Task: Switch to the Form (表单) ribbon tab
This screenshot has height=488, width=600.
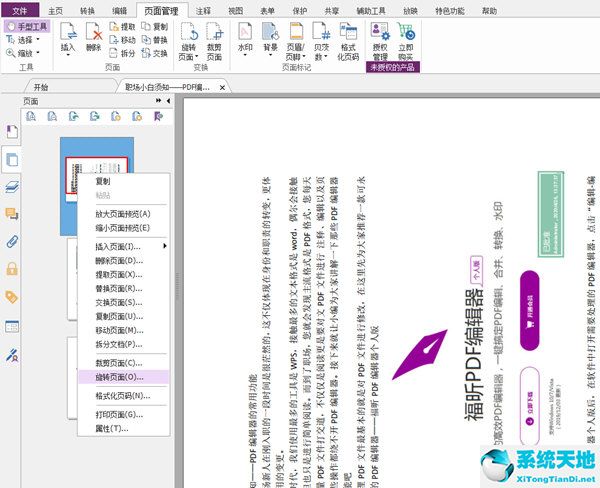Action: click(267, 11)
